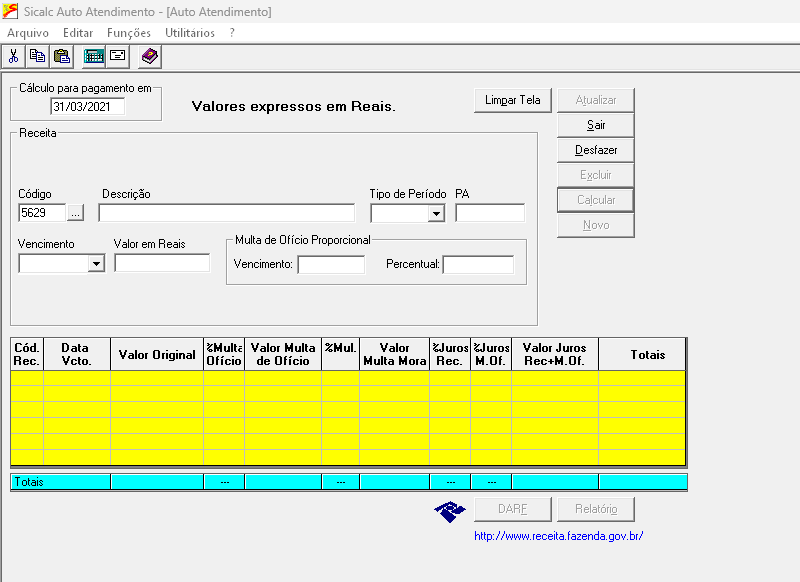Click the envelope toolbar icon
The height and width of the screenshot is (582, 800).
click(118, 56)
